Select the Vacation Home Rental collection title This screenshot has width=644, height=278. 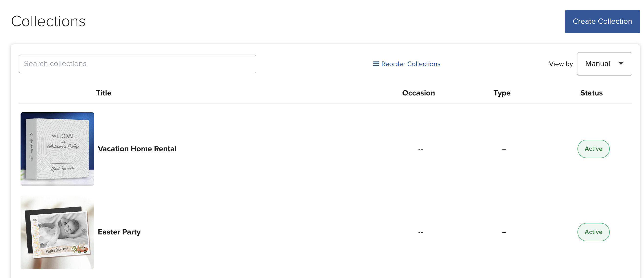pos(137,149)
